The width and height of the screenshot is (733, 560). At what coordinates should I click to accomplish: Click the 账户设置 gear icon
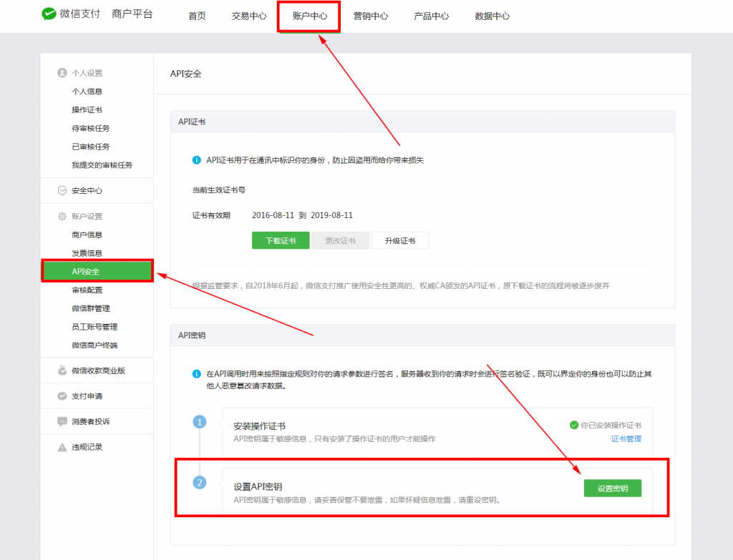62,216
